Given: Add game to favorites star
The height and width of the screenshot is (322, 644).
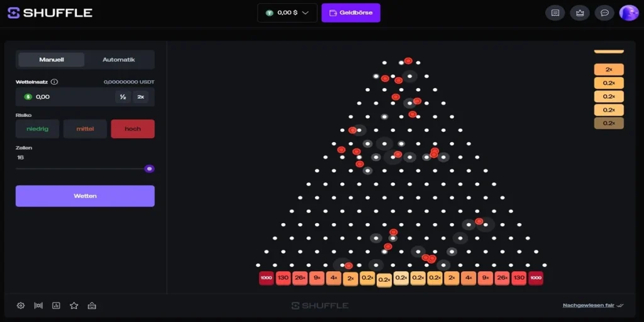Looking at the screenshot, I should click(74, 306).
